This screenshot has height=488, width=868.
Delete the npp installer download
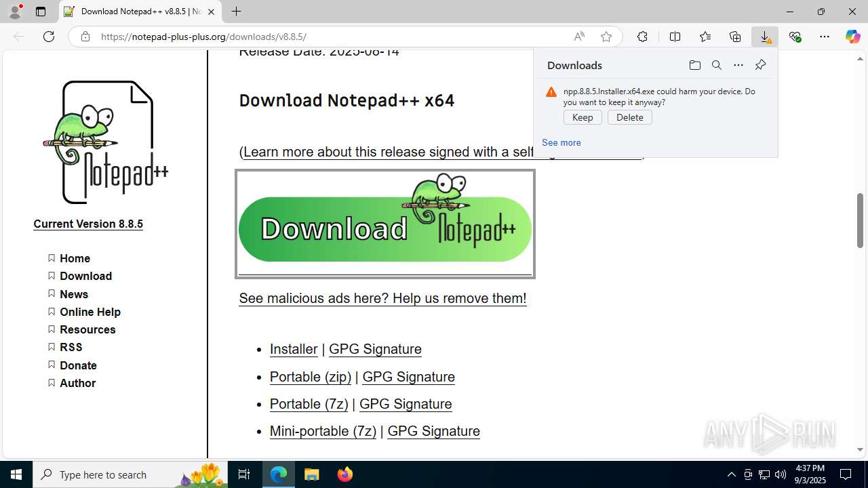[x=630, y=117]
